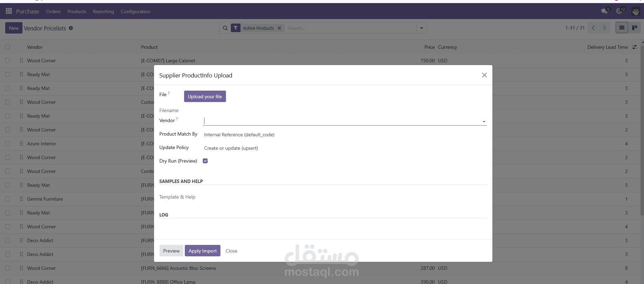The height and width of the screenshot is (284, 644).
Task: Go to the next page arrow
Action: (605, 28)
